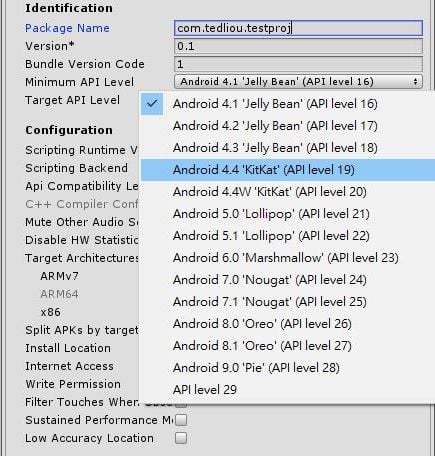Pick Android 8.1 'Oreo' (API level 27)
This screenshot has height=456, width=435.
click(288, 346)
